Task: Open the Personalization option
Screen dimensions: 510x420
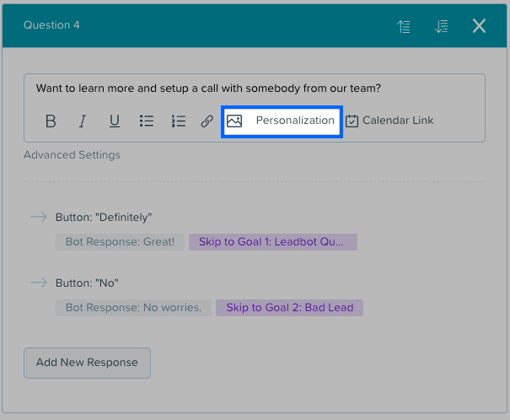Action: pyautogui.click(x=295, y=121)
